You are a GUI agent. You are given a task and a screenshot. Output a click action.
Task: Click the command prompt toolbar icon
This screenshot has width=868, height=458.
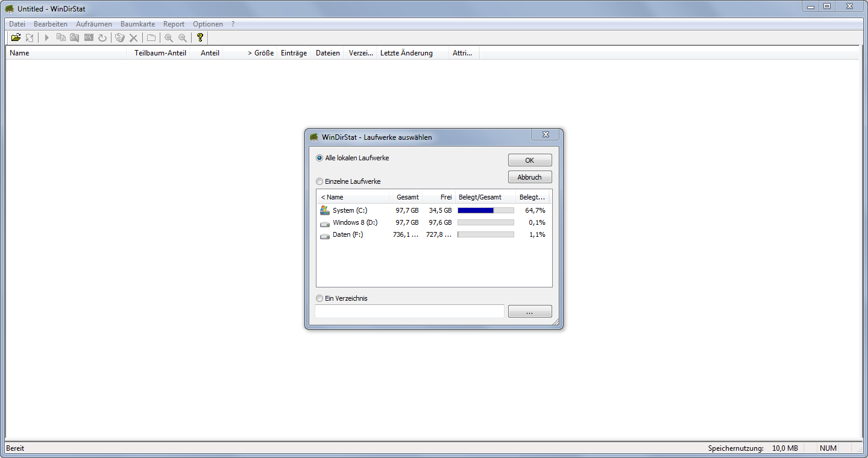tap(89, 38)
